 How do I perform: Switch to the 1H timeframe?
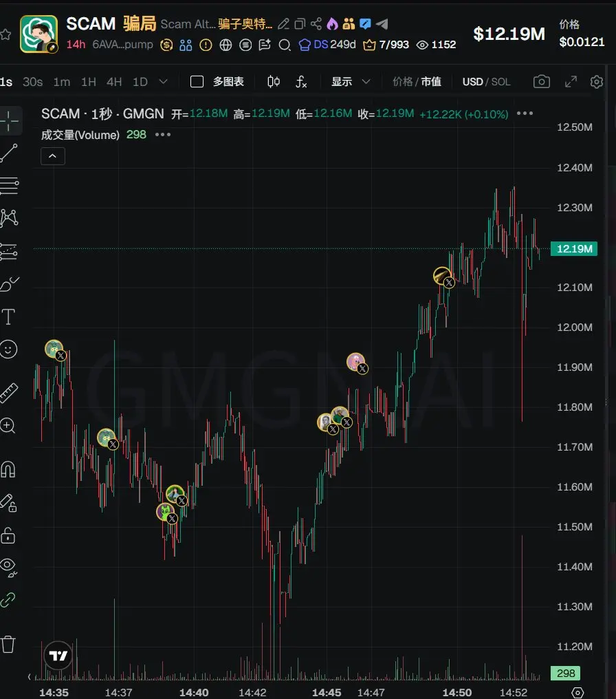88,82
